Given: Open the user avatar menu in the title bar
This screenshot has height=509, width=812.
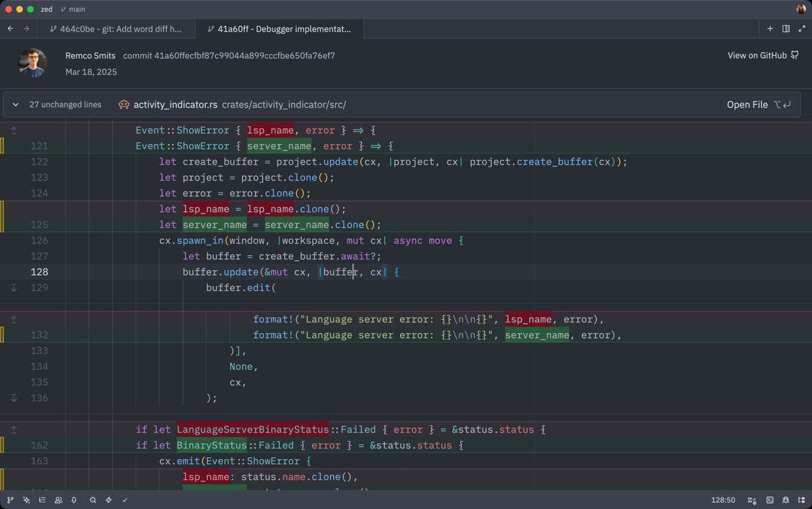Looking at the screenshot, I should coord(801,9).
